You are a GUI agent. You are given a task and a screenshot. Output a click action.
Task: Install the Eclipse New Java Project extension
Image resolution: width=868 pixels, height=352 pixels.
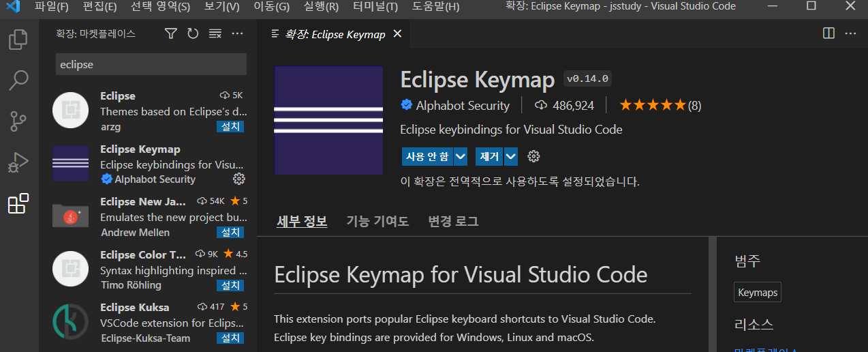pyautogui.click(x=230, y=232)
